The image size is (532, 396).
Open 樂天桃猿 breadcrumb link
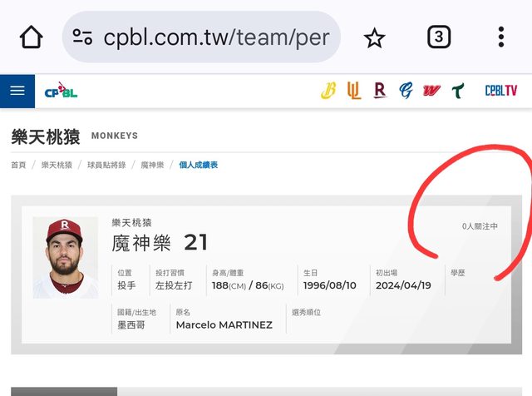tap(57, 165)
